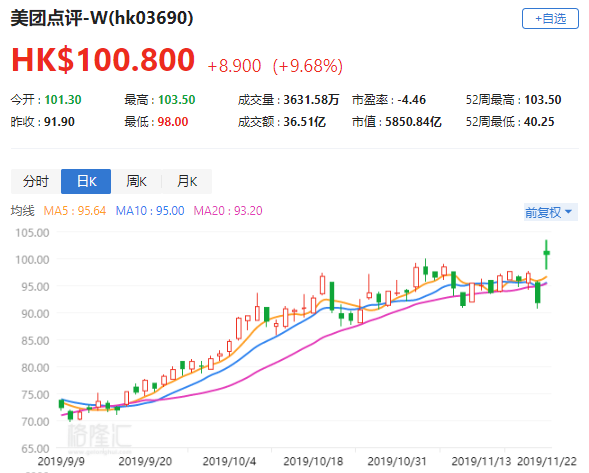Screen dimensions: 589x473
Task: Click the 52周最低 value 40.25
Action: pos(539,122)
